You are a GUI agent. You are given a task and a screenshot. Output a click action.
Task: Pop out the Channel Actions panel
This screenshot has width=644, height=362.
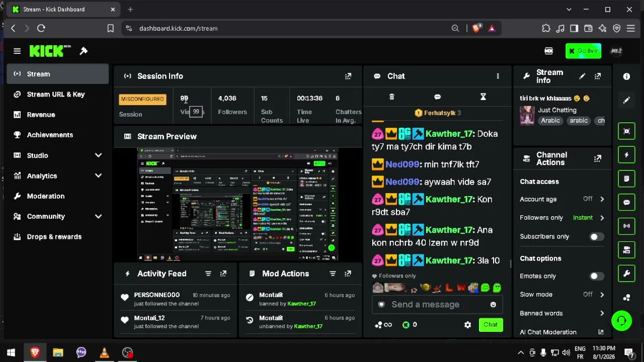pos(598,158)
